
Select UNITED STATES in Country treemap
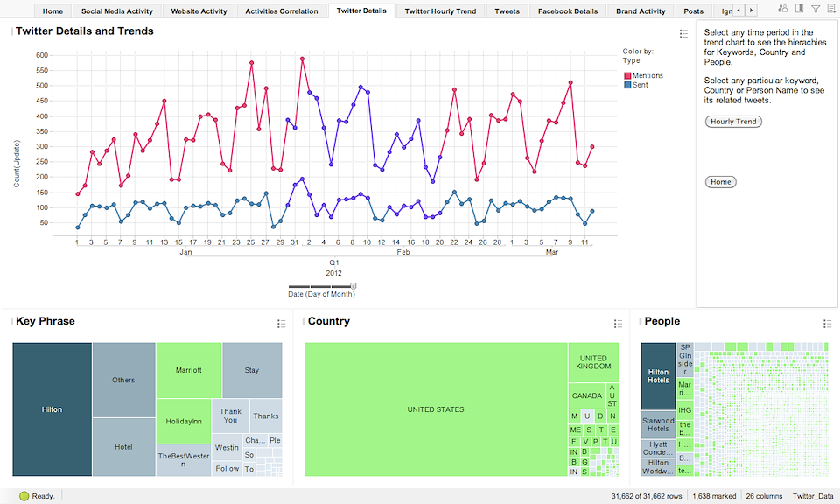tap(436, 409)
